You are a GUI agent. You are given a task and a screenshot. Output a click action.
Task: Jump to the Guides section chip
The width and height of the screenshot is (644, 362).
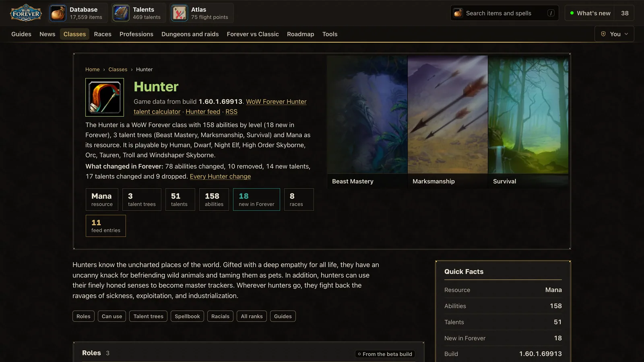tap(283, 316)
